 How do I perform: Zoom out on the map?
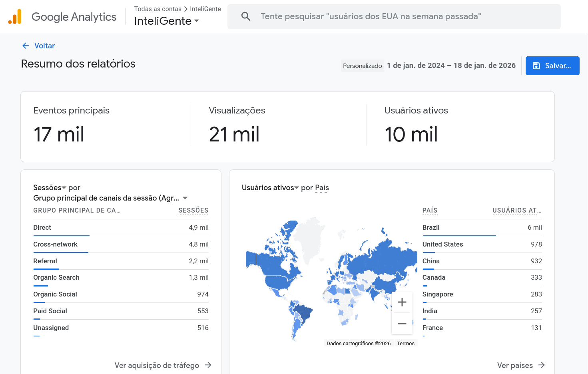click(x=402, y=324)
